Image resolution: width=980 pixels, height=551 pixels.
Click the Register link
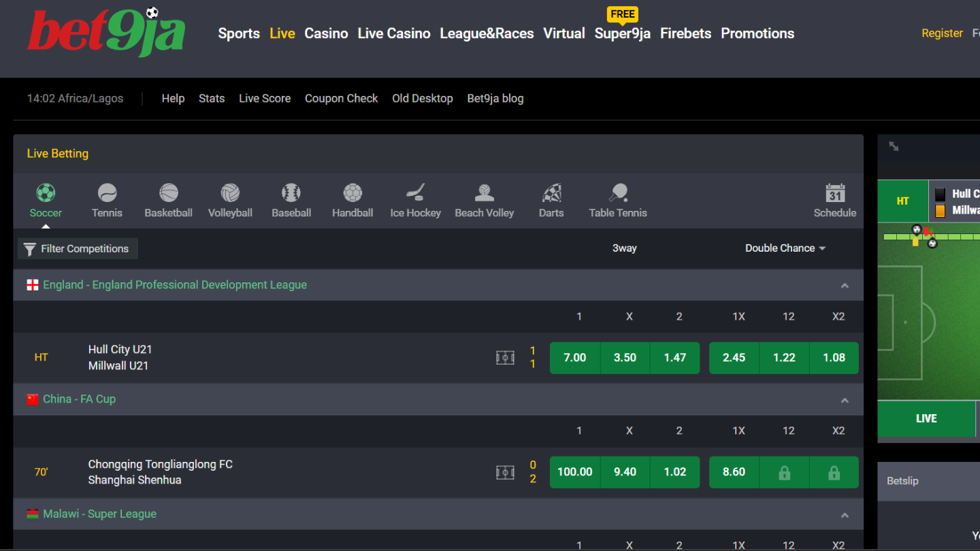[942, 33]
